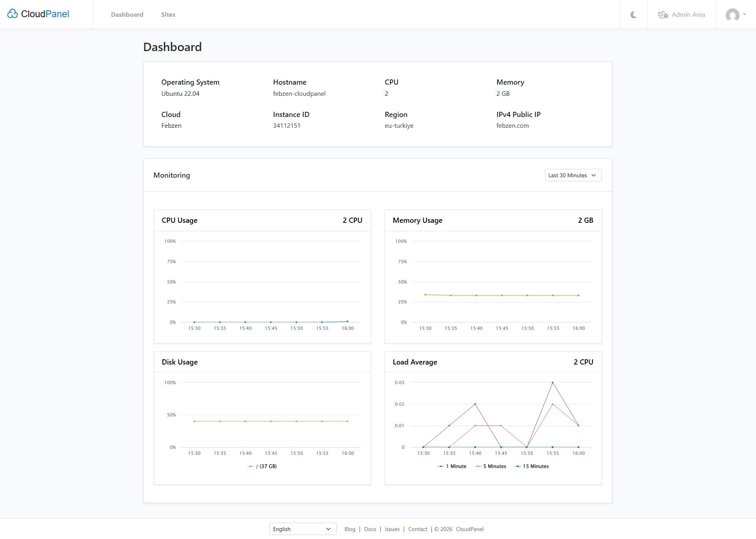Click the CloudPanel cloud logo icon
Screen dimensions: 756x539
tap(12, 14)
